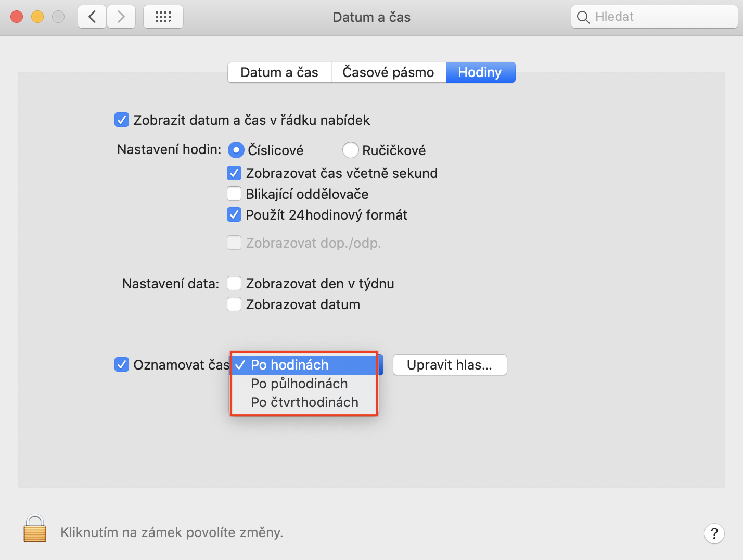Click the lock icon to allow changes

(x=35, y=529)
